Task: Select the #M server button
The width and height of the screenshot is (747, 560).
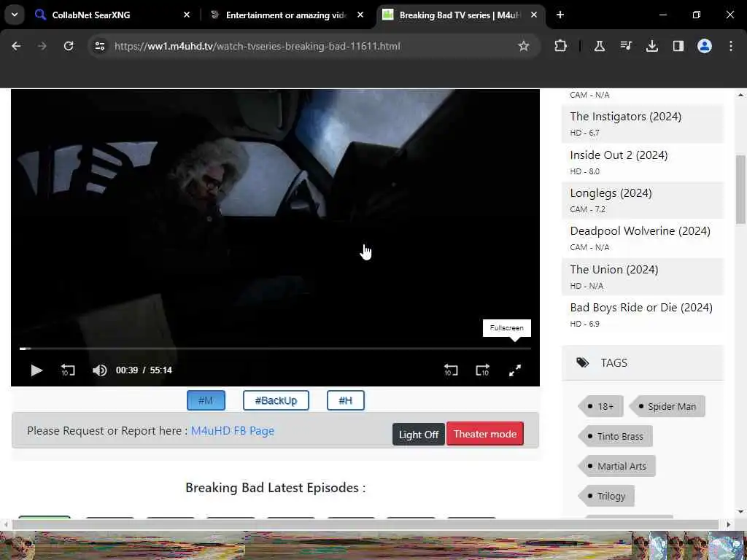Action: click(206, 400)
